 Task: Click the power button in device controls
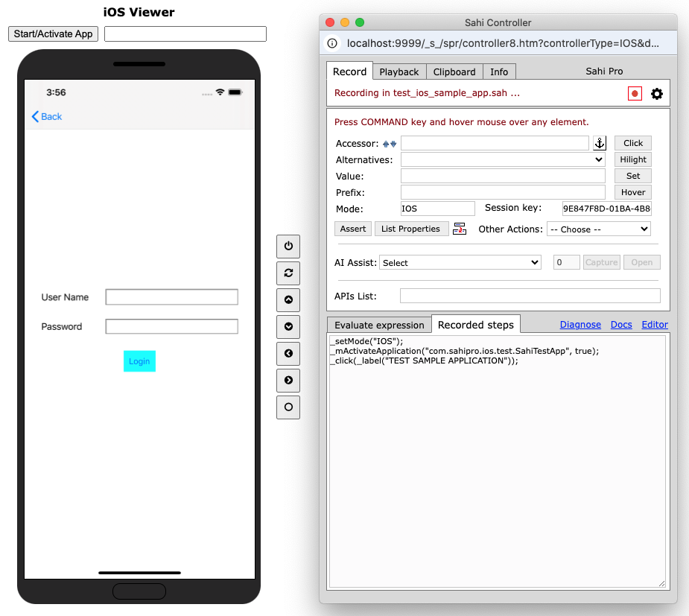288,246
